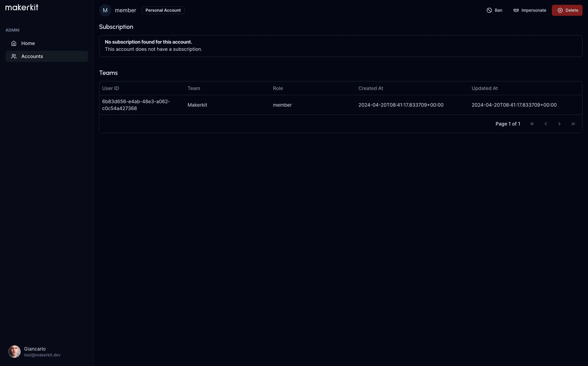Open the Accounts admin menu item

pyautogui.click(x=32, y=56)
